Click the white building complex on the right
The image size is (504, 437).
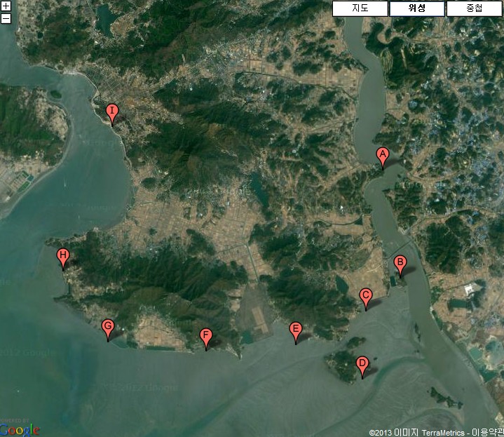(471, 290)
